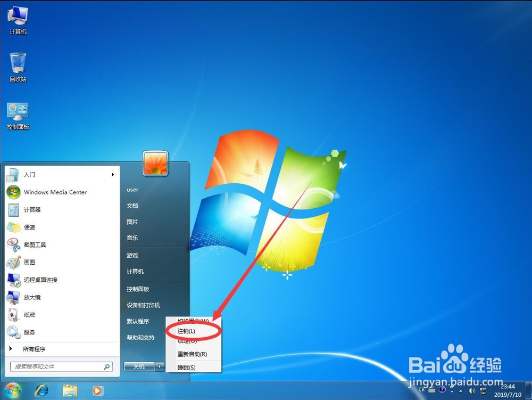This screenshot has width=532, height=400.
Task: Click the Show Desktop strip at taskbar end
Action: [x=529, y=390]
